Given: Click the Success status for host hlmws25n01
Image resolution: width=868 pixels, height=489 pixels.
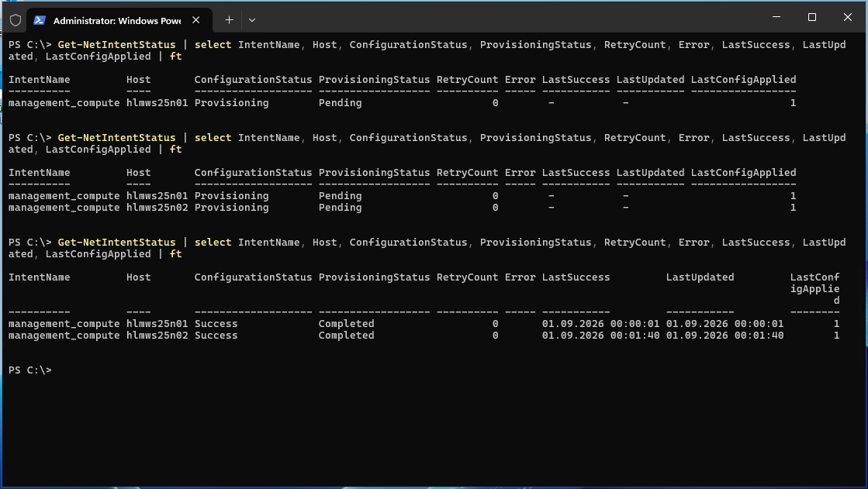Looking at the screenshot, I should click(x=216, y=324).
